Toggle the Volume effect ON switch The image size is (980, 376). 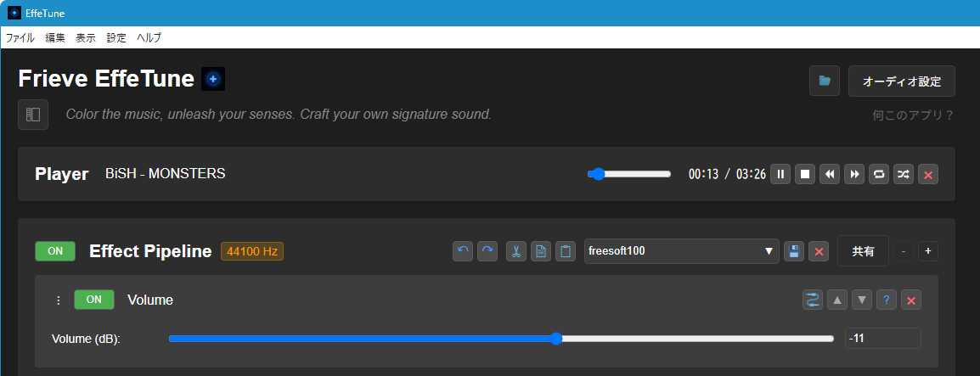point(94,300)
